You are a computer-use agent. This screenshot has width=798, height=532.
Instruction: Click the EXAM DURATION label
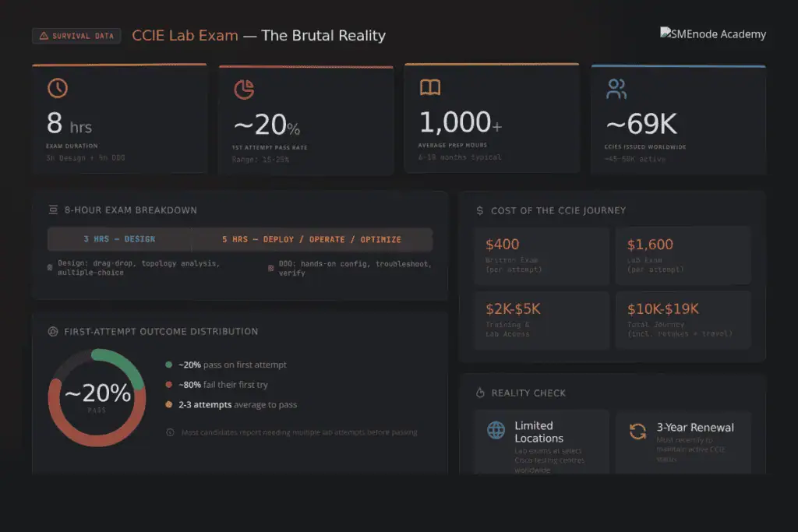[72, 146]
